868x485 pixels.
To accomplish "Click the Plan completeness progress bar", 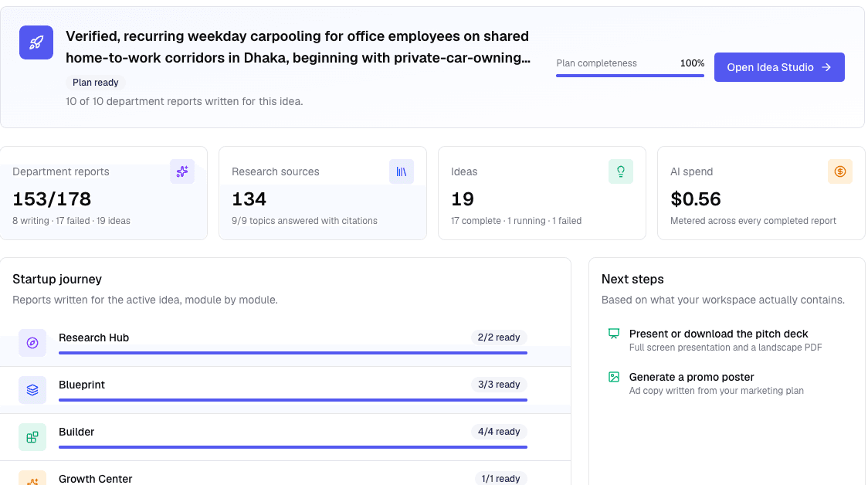I will pos(630,75).
